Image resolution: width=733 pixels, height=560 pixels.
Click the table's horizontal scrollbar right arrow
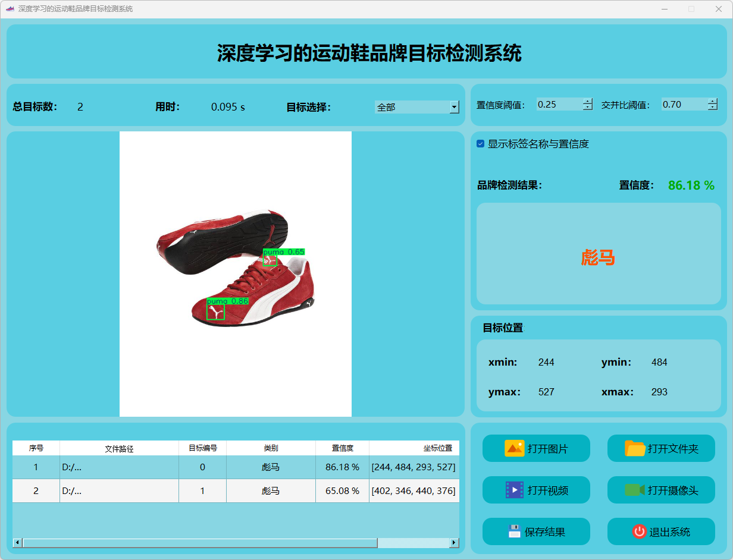[455, 543]
